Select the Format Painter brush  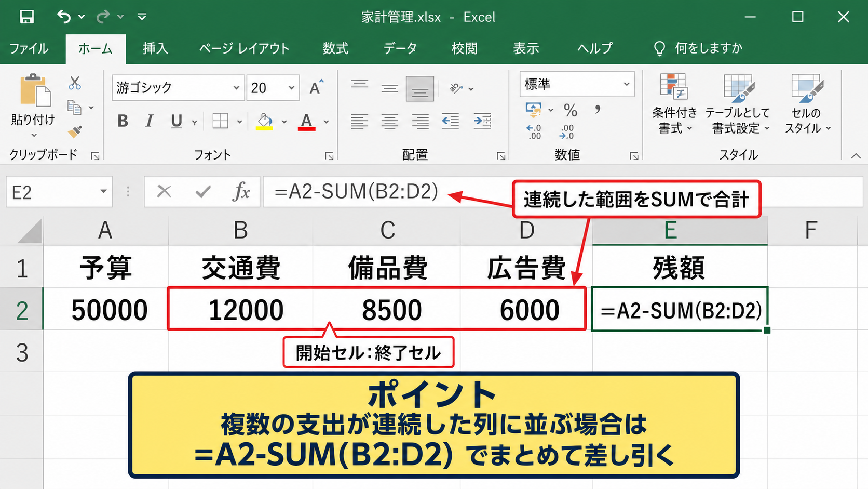75,131
